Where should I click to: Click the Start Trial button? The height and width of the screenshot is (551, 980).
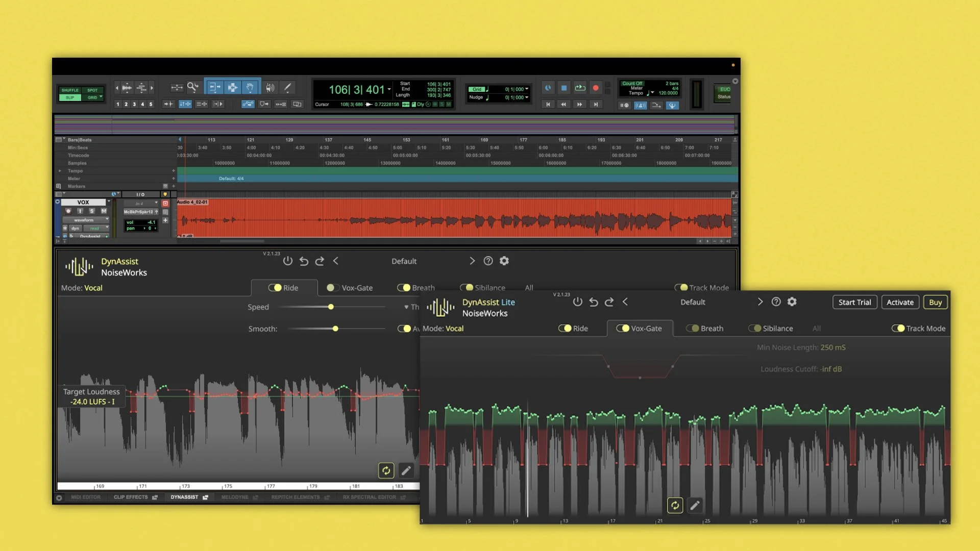pos(854,303)
